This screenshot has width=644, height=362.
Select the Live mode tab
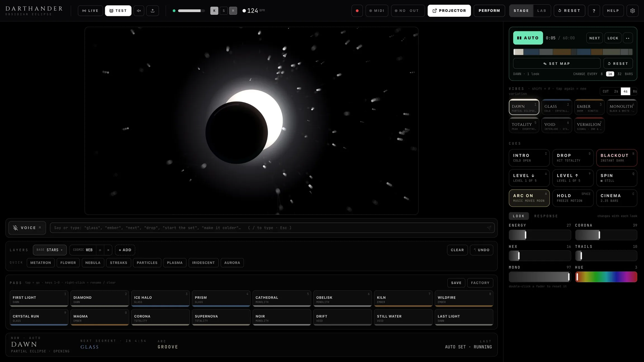coord(90,11)
